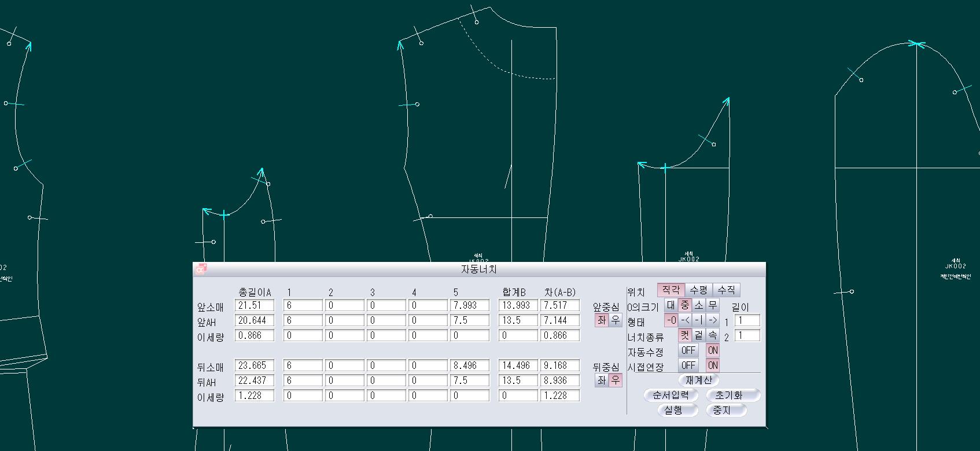This screenshot has height=451, width=980.
Task: Select 수평 for notch 위치
Action: tap(699, 290)
